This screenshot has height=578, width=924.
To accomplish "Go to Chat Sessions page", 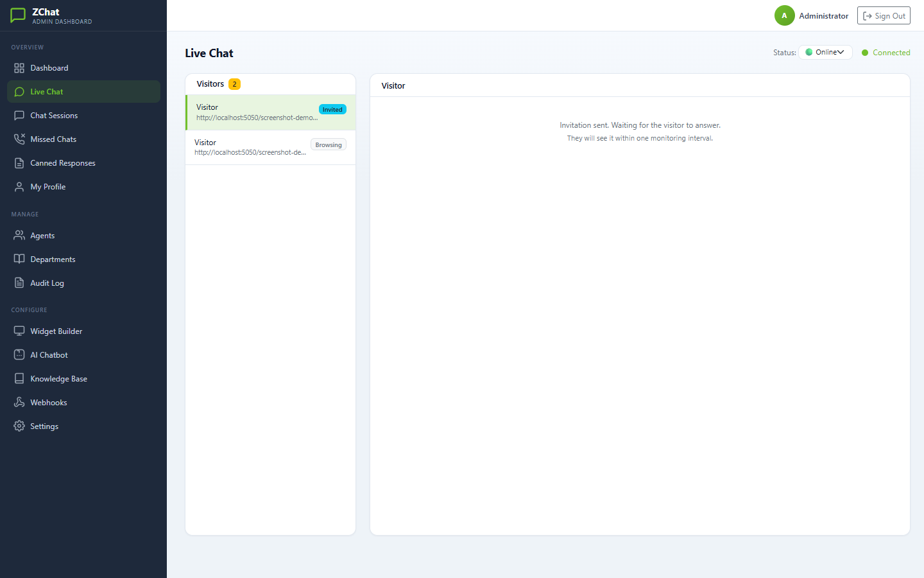I will tap(83, 116).
